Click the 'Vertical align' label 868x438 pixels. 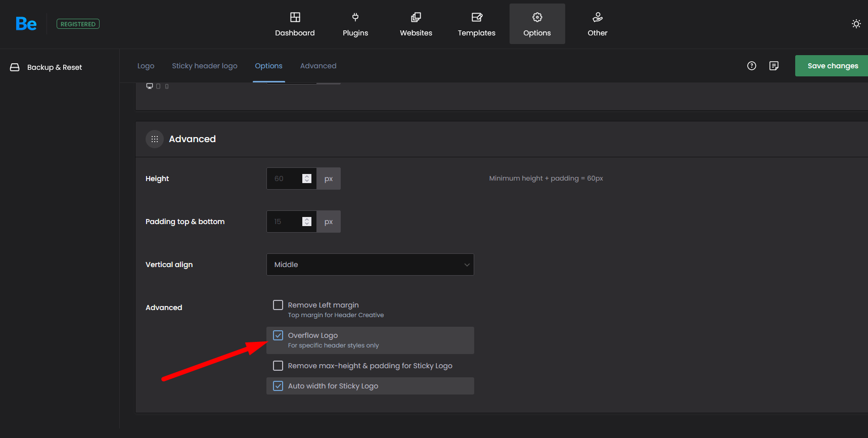[x=169, y=265]
